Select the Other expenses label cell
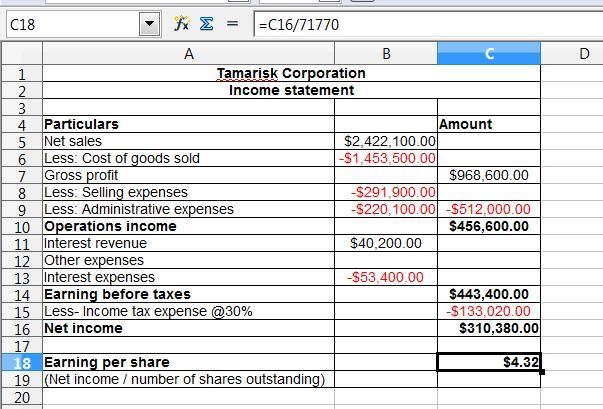The height and width of the screenshot is (409, 603). coord(188,260)
